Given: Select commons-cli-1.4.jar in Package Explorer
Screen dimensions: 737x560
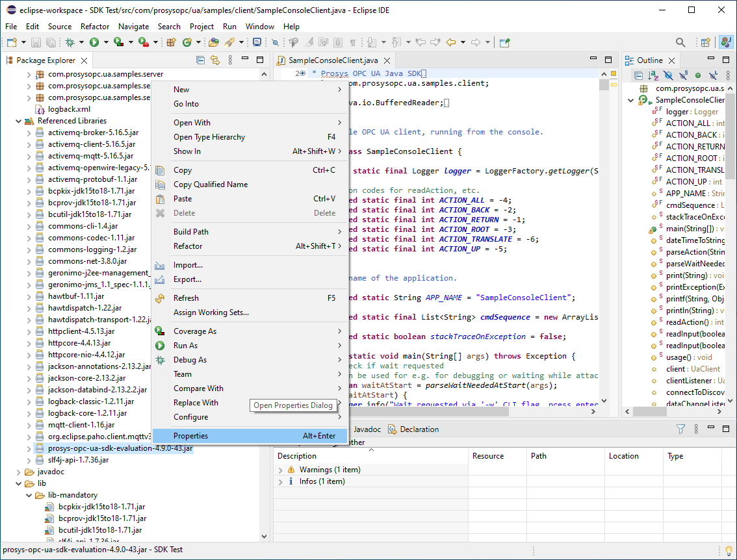Looking at the screenshot, I should click(83, 226).
